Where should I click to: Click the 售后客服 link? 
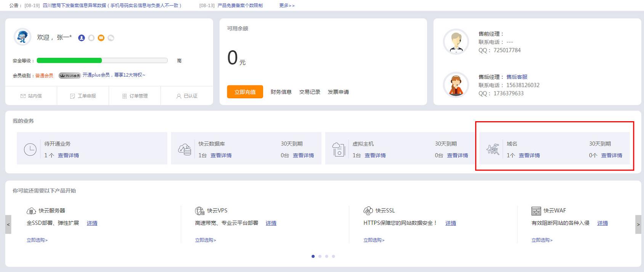pyautogui.click(x=517, y=77)
